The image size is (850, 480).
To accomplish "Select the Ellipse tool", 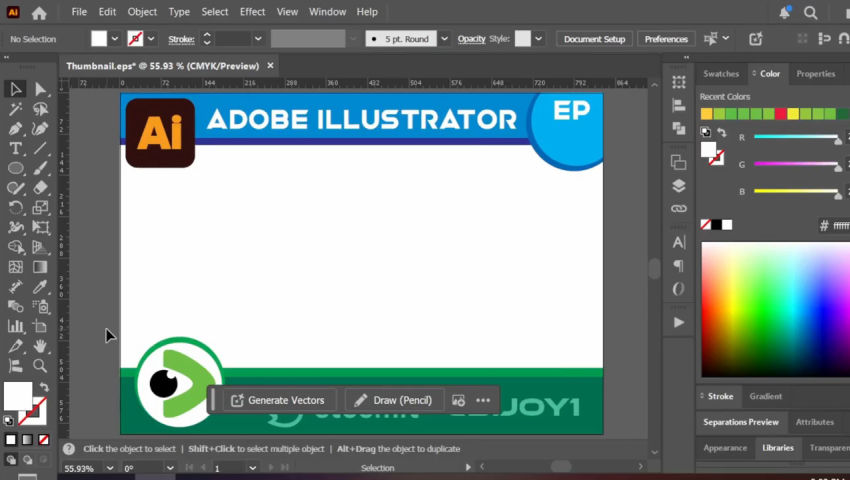I will click(x=16, y=168).
